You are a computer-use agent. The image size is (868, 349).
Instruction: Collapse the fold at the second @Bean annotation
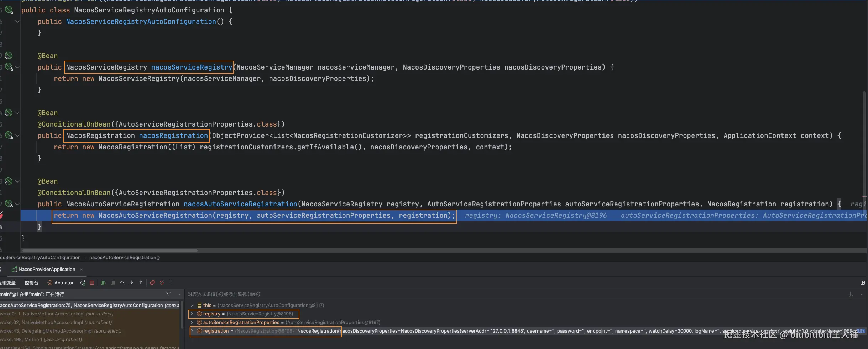(x=17, y=113)
